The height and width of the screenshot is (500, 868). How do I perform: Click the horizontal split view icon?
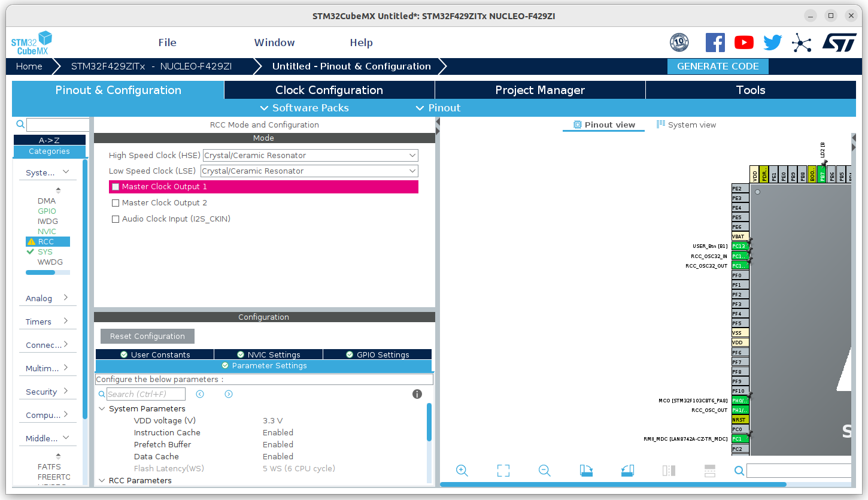710,471
